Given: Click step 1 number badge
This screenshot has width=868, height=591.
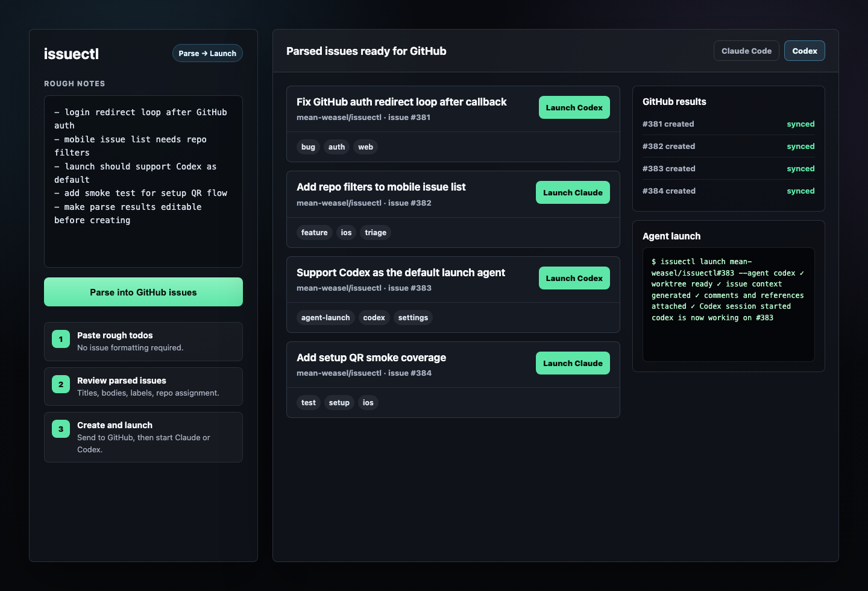Looking at the screenshot, I should 61,339.
